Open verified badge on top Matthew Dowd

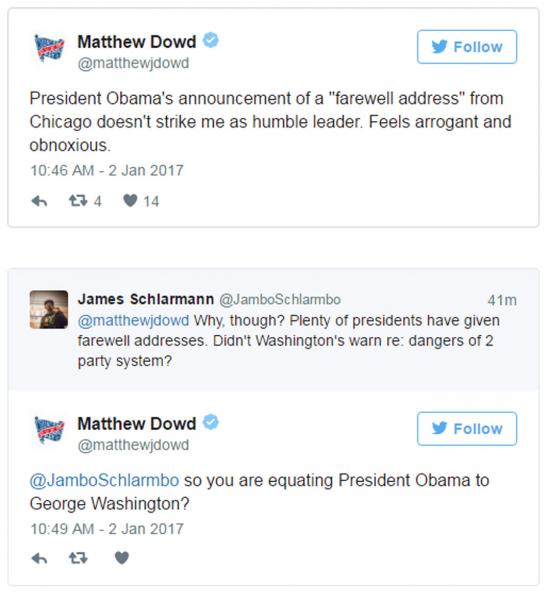point(211,40)
